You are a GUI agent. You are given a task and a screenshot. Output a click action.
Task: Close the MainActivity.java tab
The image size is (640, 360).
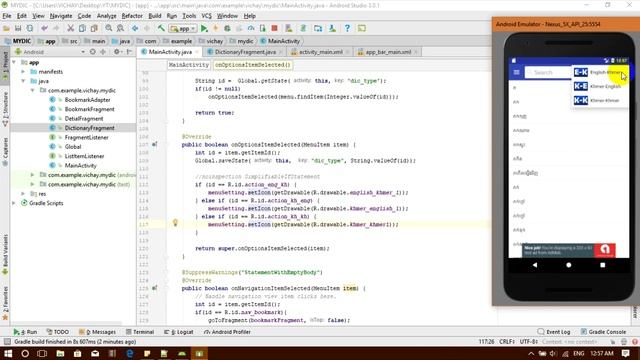[x=197, y=52]
